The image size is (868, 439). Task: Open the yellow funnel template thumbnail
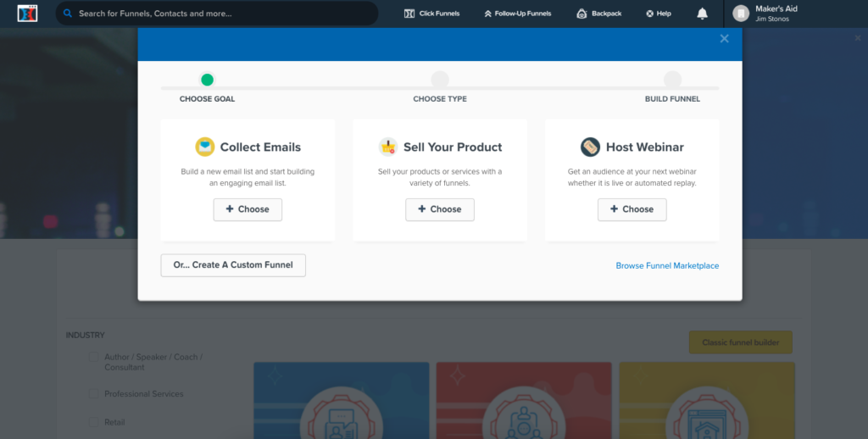click(x=707, y=401)
